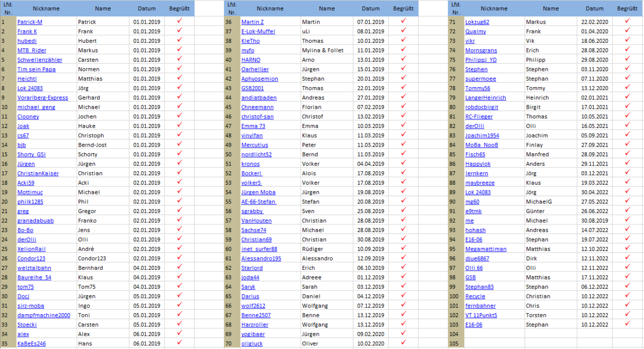644x349 pixels.
Task: Click the checkmark in the HARNO row
Action: coord(404,59)
